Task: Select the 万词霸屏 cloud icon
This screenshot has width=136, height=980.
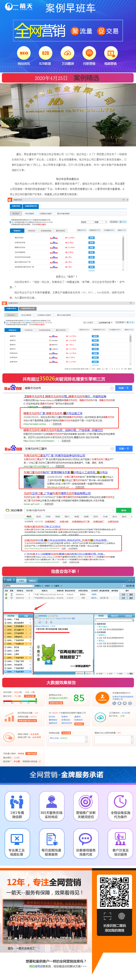Action: point(68,53)
